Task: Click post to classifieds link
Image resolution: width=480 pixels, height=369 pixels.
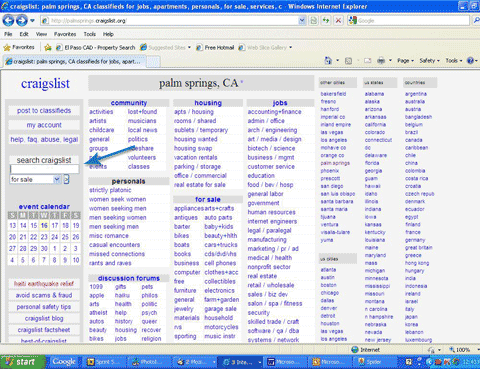Action: point(44,111)
